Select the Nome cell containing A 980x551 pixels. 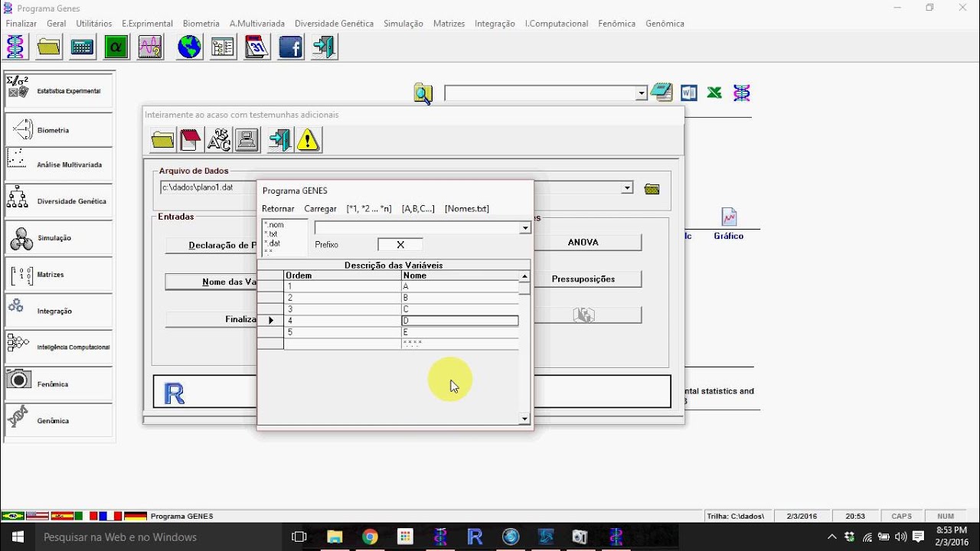point(460,286)
